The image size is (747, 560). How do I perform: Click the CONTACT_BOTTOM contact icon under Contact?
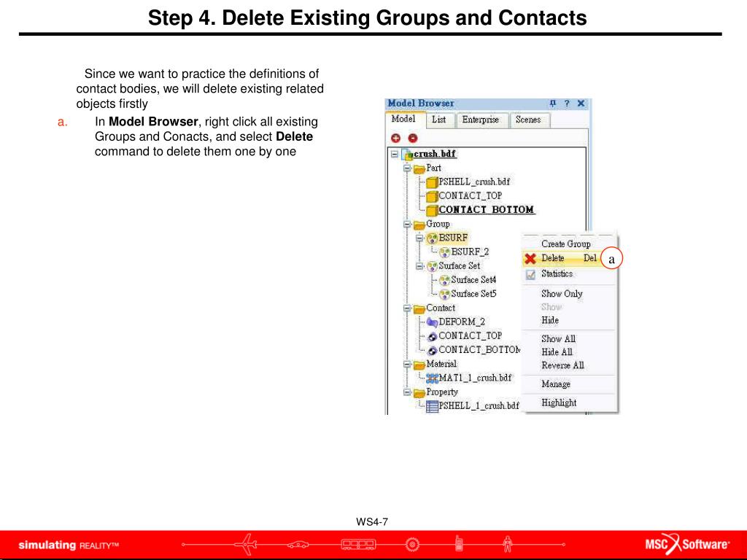(x=432, y=350)
